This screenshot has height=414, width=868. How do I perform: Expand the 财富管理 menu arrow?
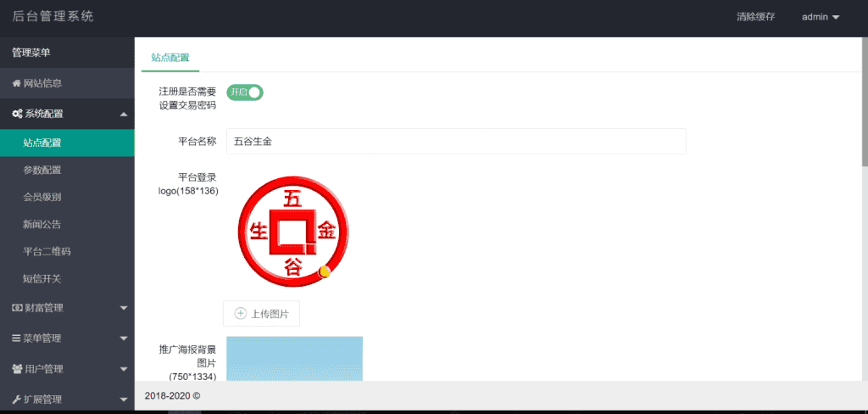[x=124, y=308]
